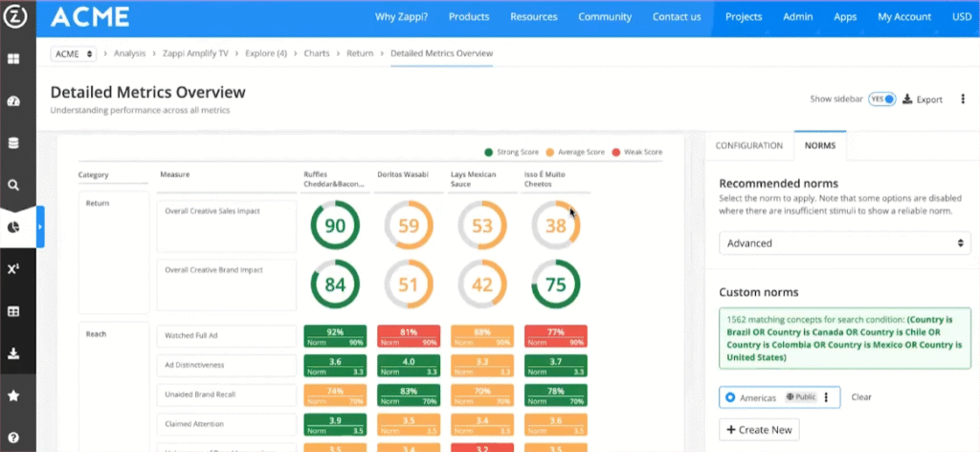Viewport: 980px width, 452px height.
Task: Switch to the Configuration tab
Action: [x=749, y=146]
